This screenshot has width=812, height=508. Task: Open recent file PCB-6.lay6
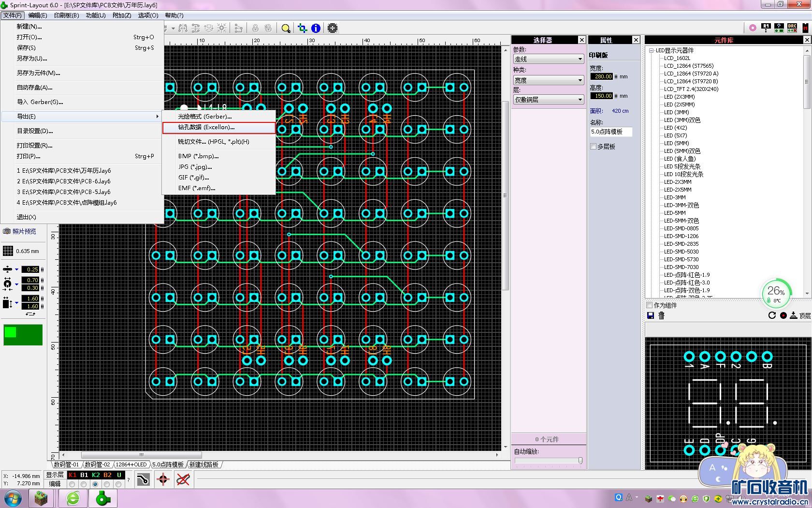click(81, 181)
